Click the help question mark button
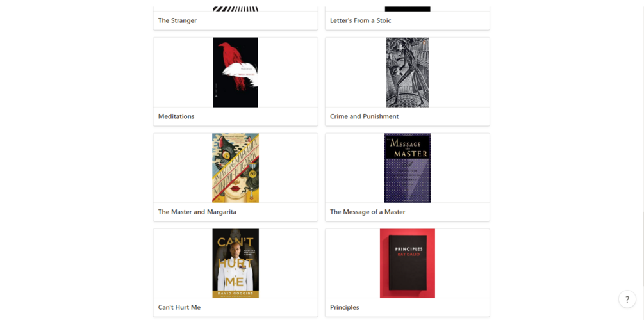Screen dimensions: 644x320 (627, 299)
